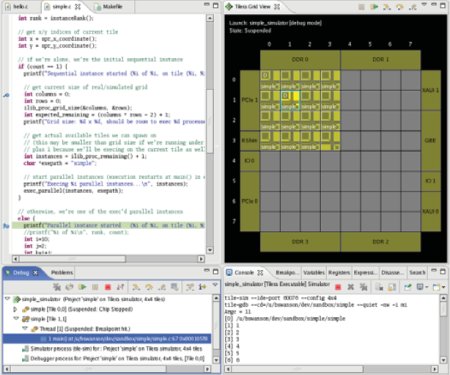Click the Suspend button in Debug toolbar
450x375 pixels.
(x=95, y=287)
